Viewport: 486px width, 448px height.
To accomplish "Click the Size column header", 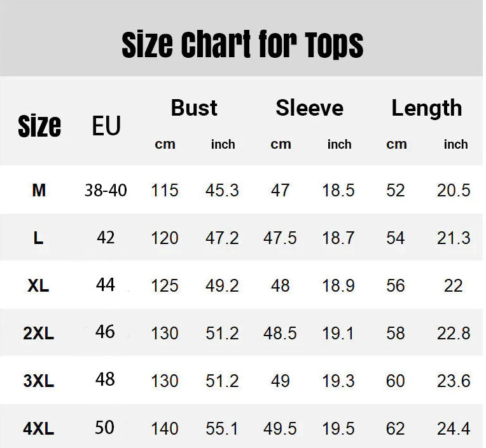I will 39,126.
